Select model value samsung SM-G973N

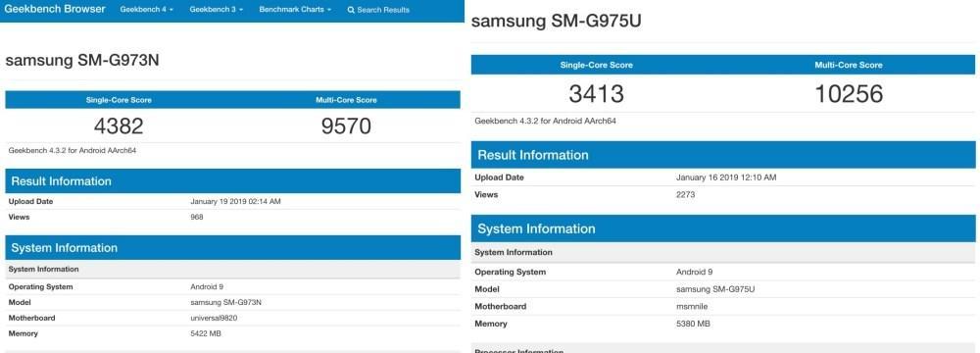225,302
